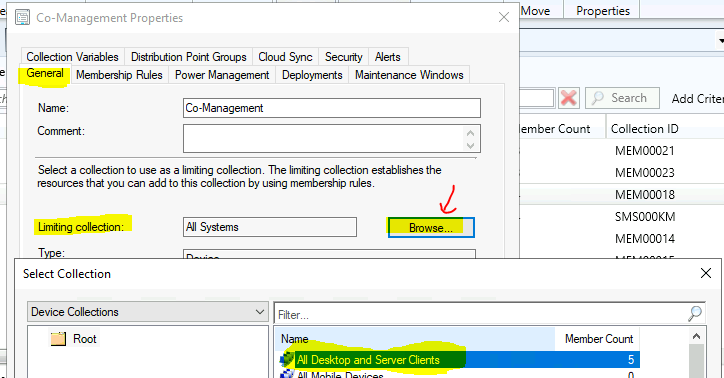Screen dimensions: 724x378
Task: Sort by the Name column header
Action: [x=415, y=339]
